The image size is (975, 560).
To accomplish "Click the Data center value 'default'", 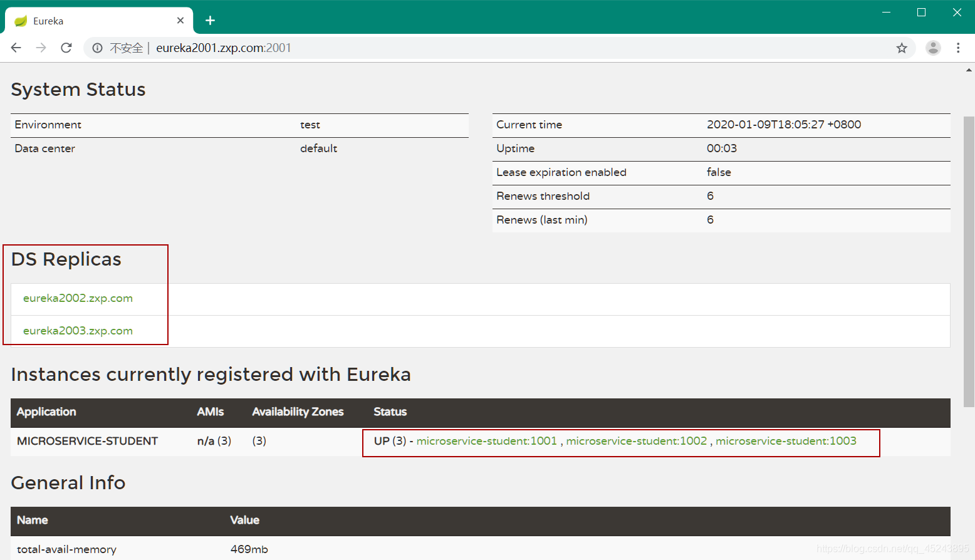I will (318, 148).
